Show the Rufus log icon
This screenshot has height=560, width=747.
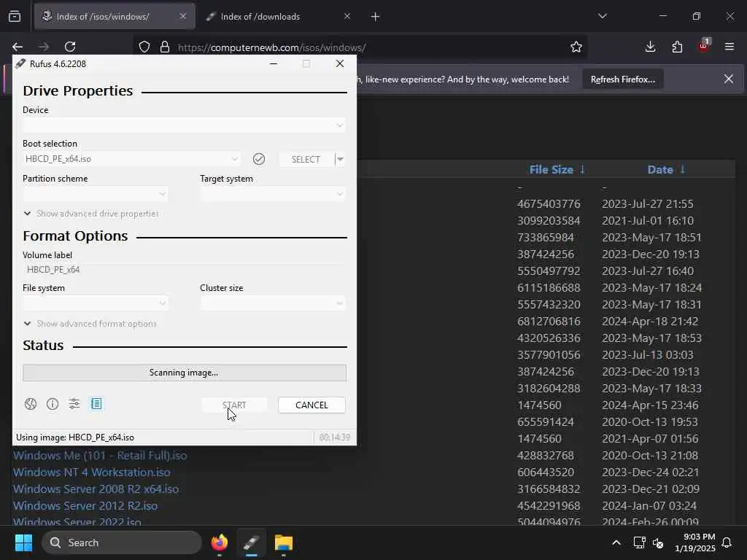pyautogui.click(x=96, y=404)
